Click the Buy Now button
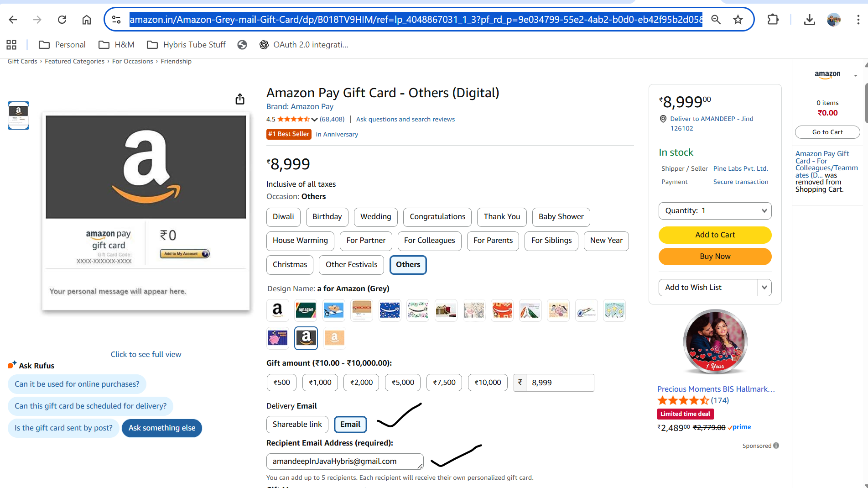The image size is (868, 488). pyautogui.click(x=714, y=256)
